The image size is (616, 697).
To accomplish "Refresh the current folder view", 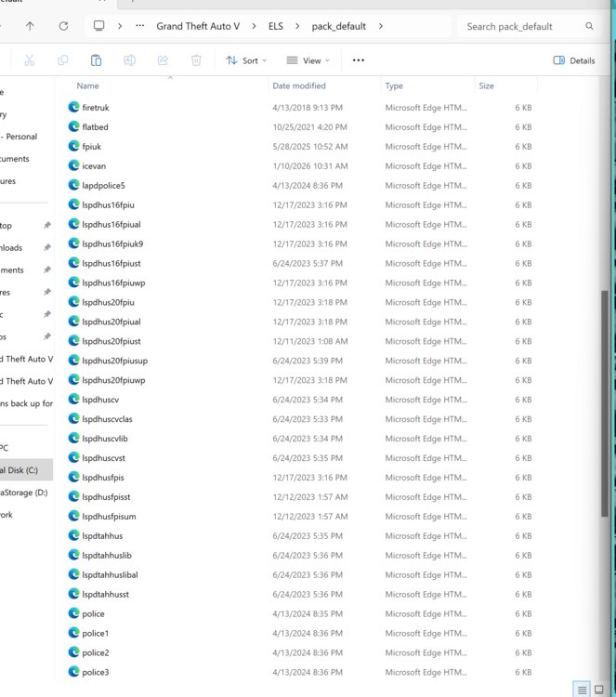I will (x=63, y=26).
